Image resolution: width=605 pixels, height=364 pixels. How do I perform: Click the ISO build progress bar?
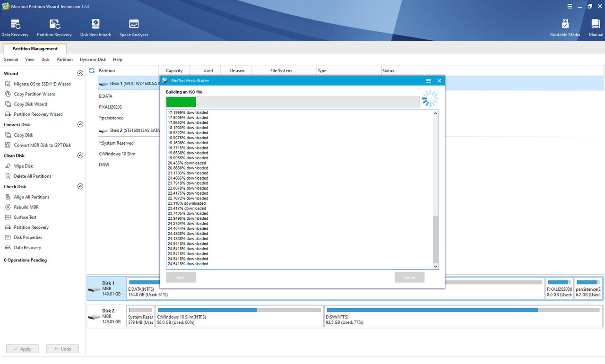pos(293,102)
